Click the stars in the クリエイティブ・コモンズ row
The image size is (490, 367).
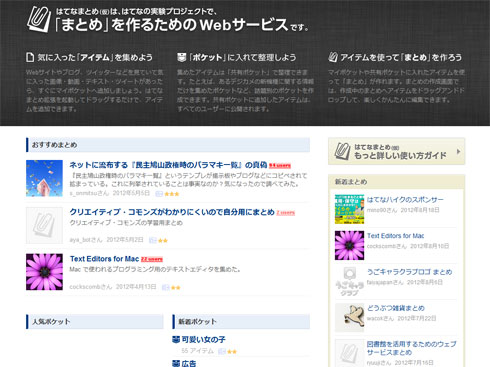coord(163,240)
